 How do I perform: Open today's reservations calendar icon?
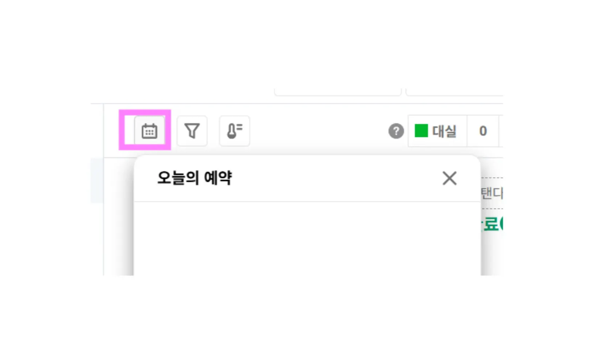(x=149, y=131)
